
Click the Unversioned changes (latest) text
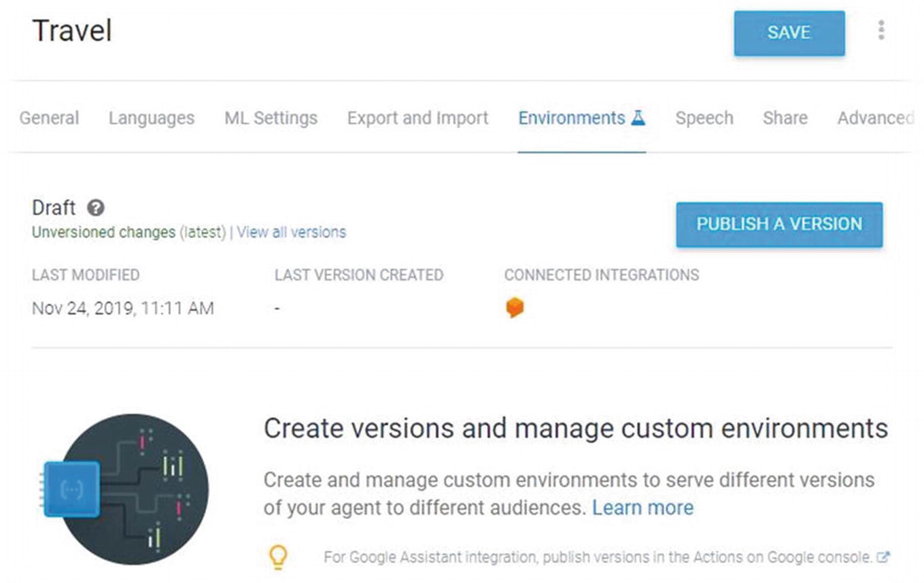pos(129,232)
